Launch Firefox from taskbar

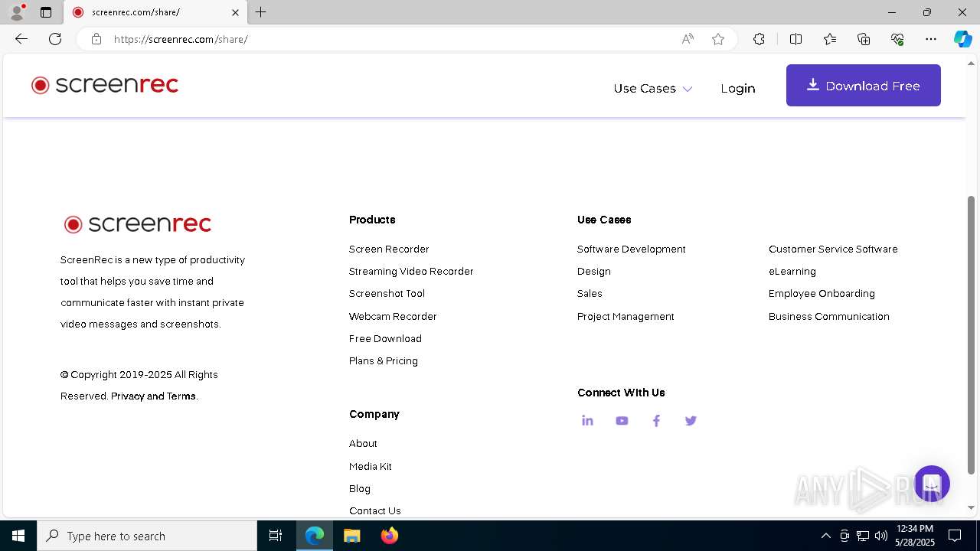(389, 536)
